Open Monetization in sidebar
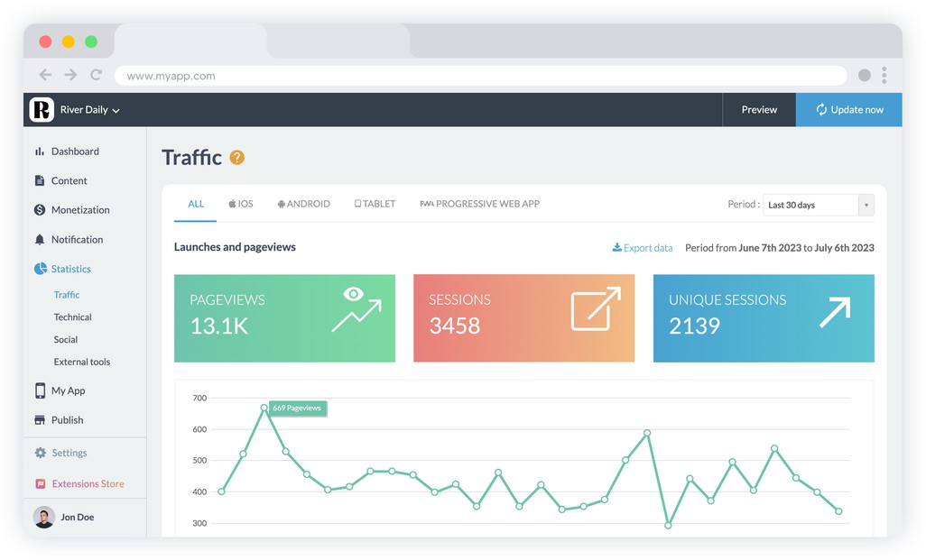 [x=80, y=209]
